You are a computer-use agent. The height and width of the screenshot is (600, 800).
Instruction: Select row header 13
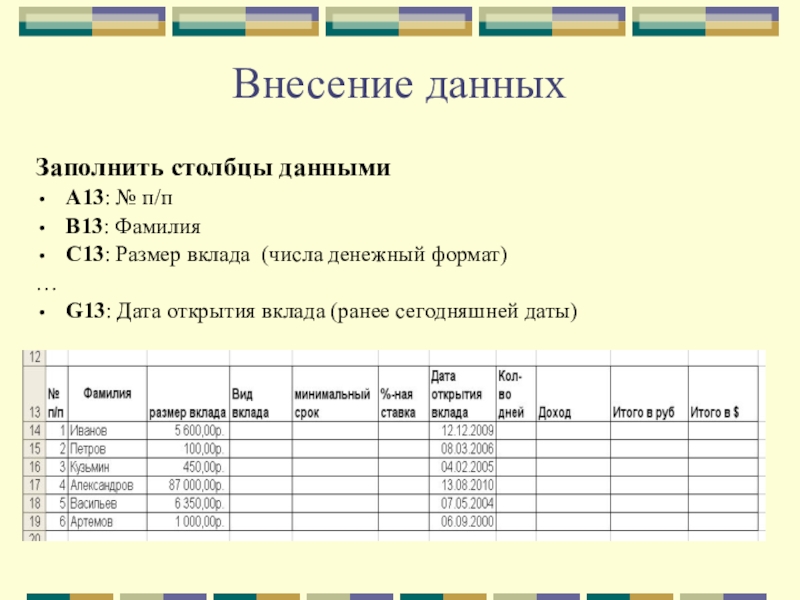35,393
